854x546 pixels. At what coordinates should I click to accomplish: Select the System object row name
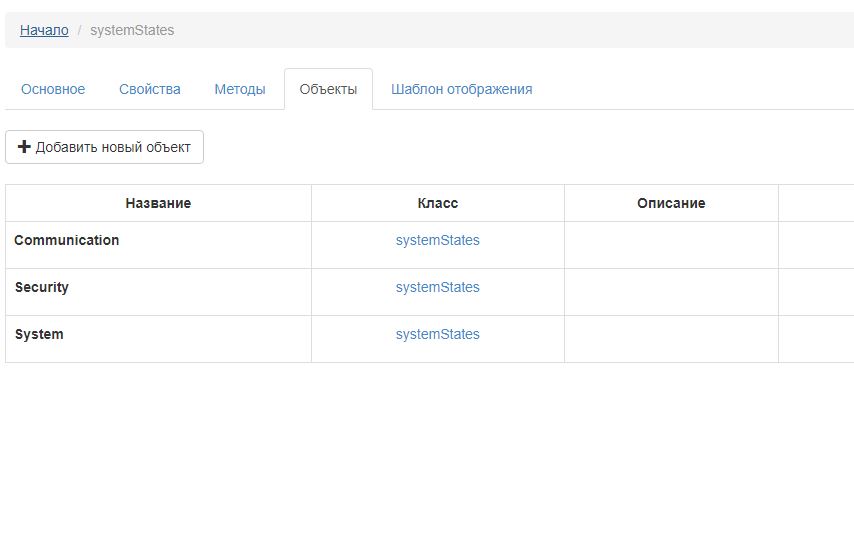click(39, 334)
